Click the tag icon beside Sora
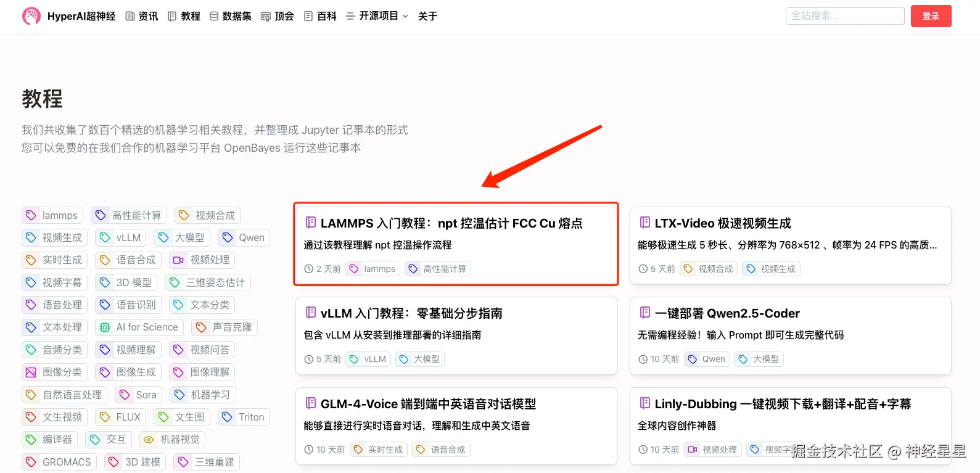The height and width of the screenshot is (473, 980). pos(125,395)
